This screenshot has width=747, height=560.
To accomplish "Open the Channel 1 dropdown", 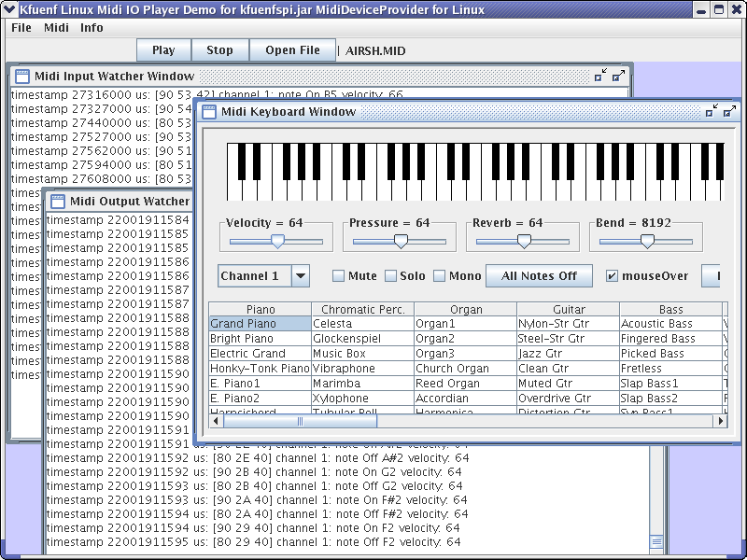I will click(301, 276).
